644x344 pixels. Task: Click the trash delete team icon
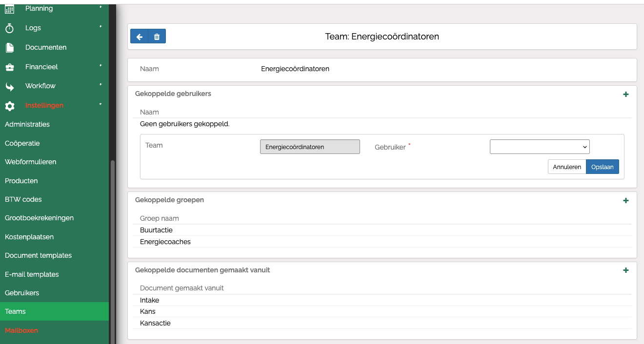point(157,37)
